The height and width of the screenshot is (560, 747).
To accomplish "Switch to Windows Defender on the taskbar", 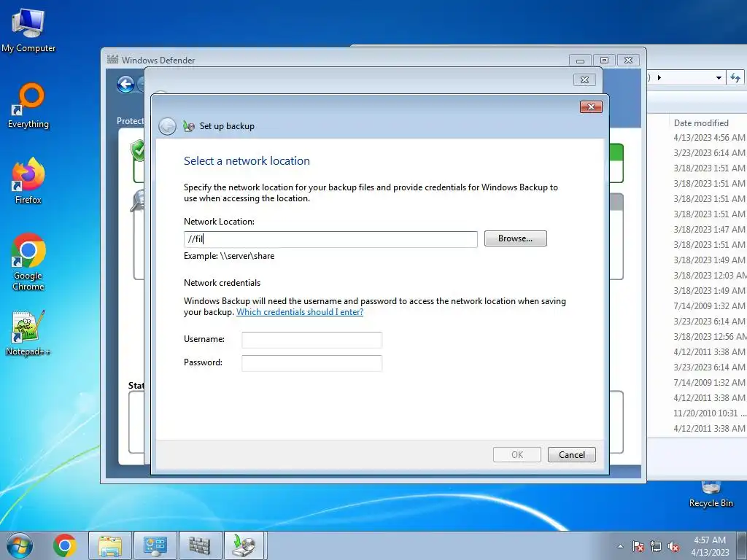I will [200, 545].
